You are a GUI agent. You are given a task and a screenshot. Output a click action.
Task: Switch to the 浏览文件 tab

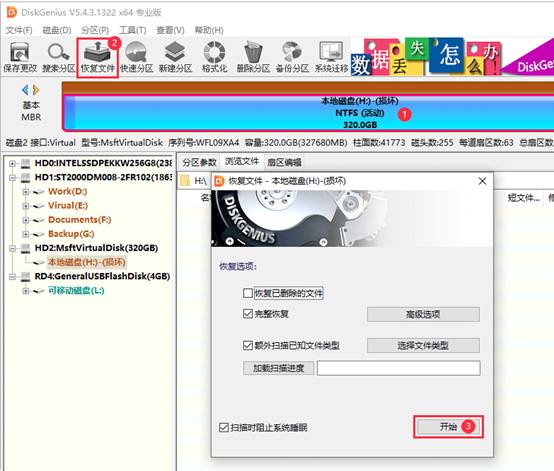pyautogui.click(x=242, y=161)
